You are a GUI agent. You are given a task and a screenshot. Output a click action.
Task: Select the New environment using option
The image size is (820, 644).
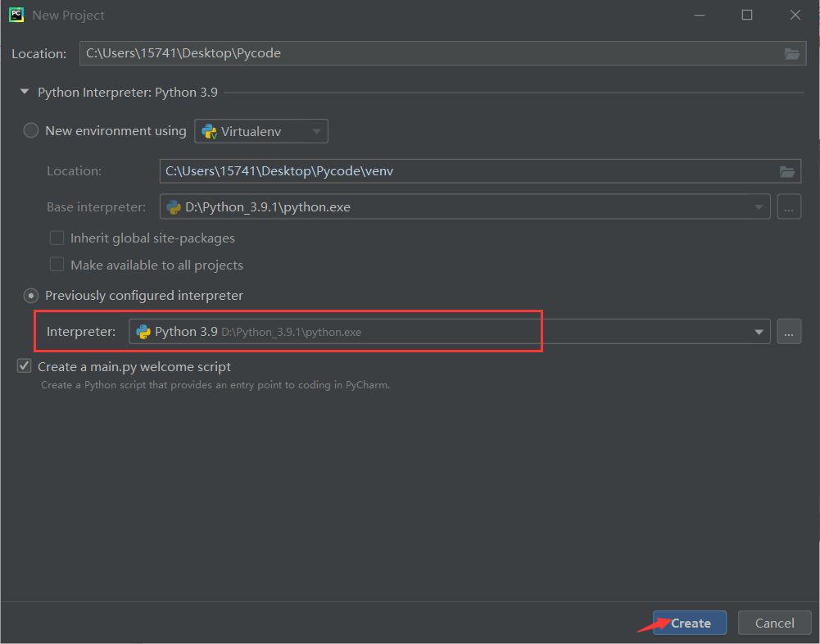pos(31,130)
